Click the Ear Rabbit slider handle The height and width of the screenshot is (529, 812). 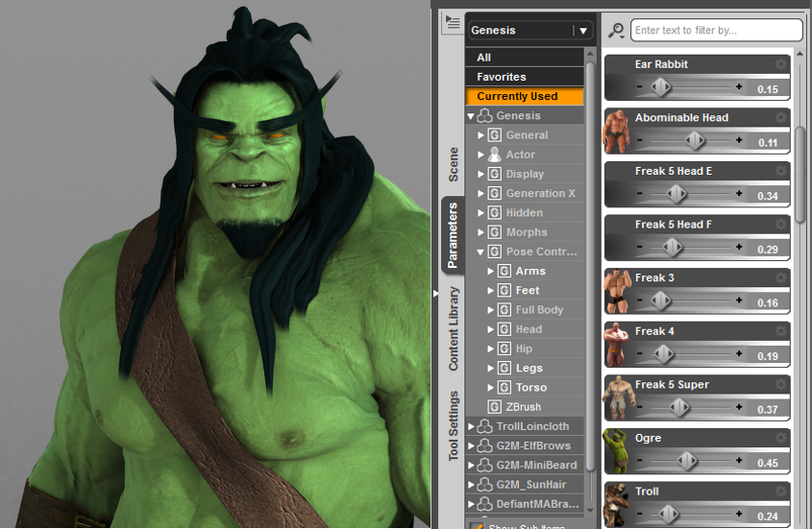(661, 87)
